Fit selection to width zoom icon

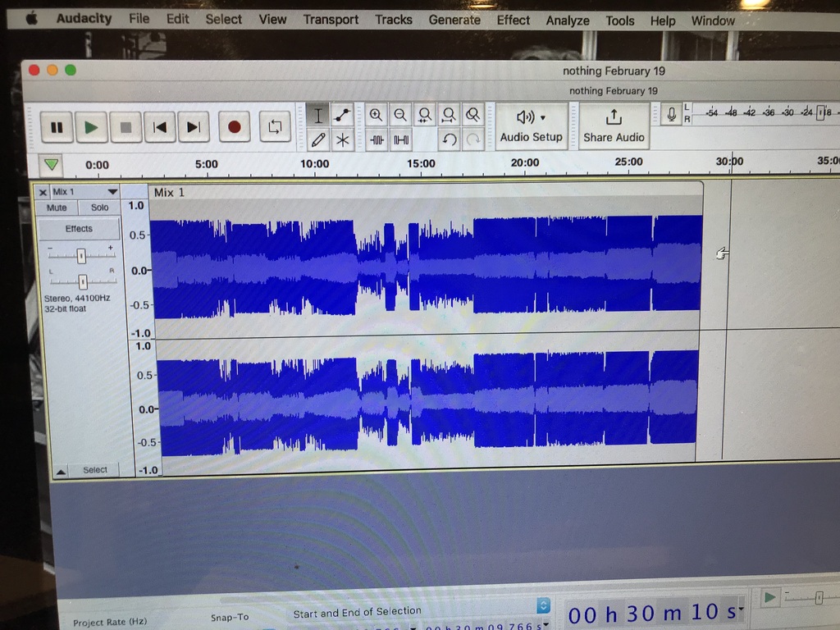point(424,115)
